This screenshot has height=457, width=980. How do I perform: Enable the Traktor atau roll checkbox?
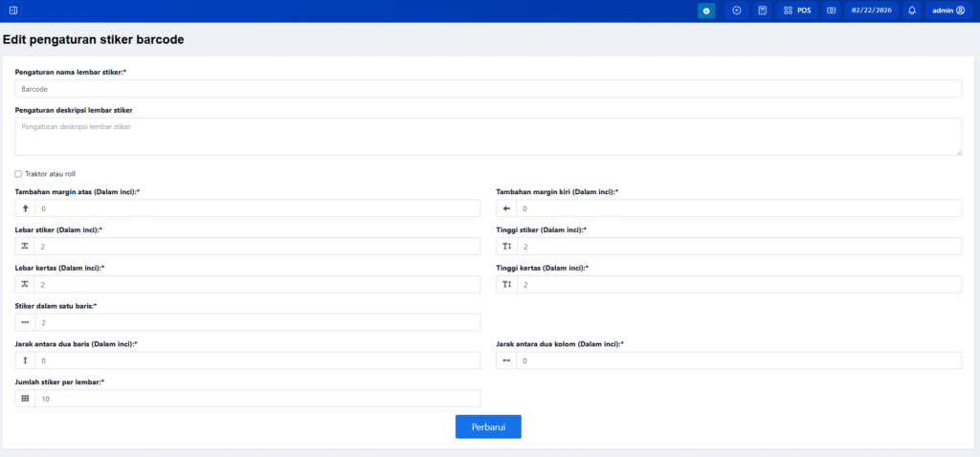click(x=18, y=174)
